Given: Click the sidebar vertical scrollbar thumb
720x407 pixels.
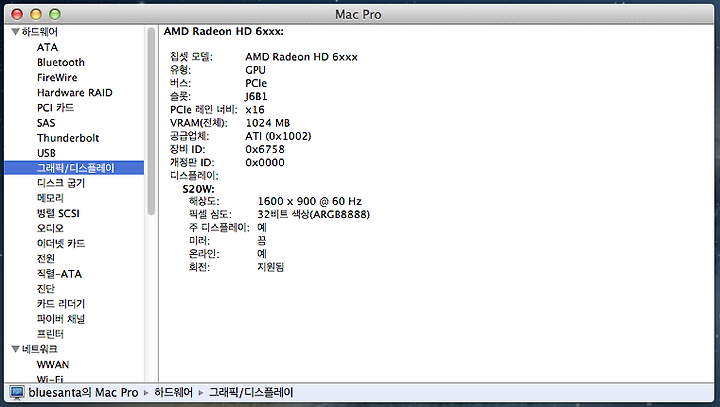Looking at the screenshot, I should (x=151, y=121).
